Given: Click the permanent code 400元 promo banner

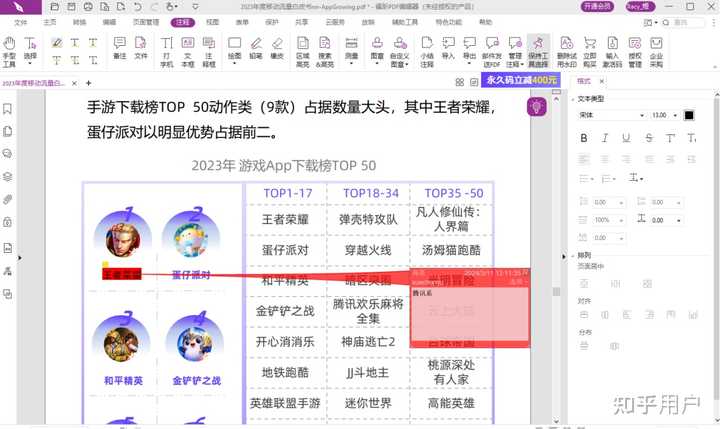Looking at the screenshot, I should click(x=521, y=80).
